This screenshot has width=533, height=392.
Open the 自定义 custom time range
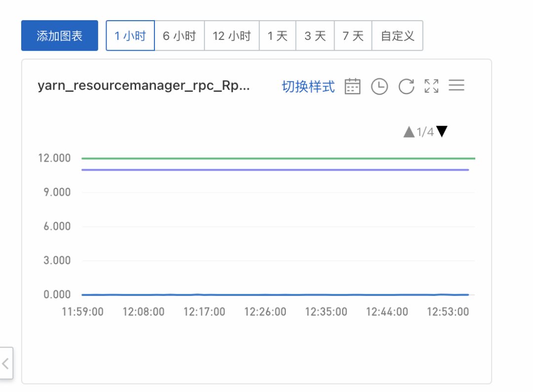pos(397,36)
